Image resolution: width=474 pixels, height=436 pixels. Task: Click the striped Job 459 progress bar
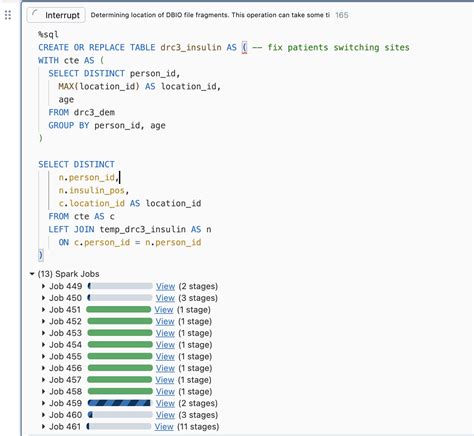pos(119,403)
